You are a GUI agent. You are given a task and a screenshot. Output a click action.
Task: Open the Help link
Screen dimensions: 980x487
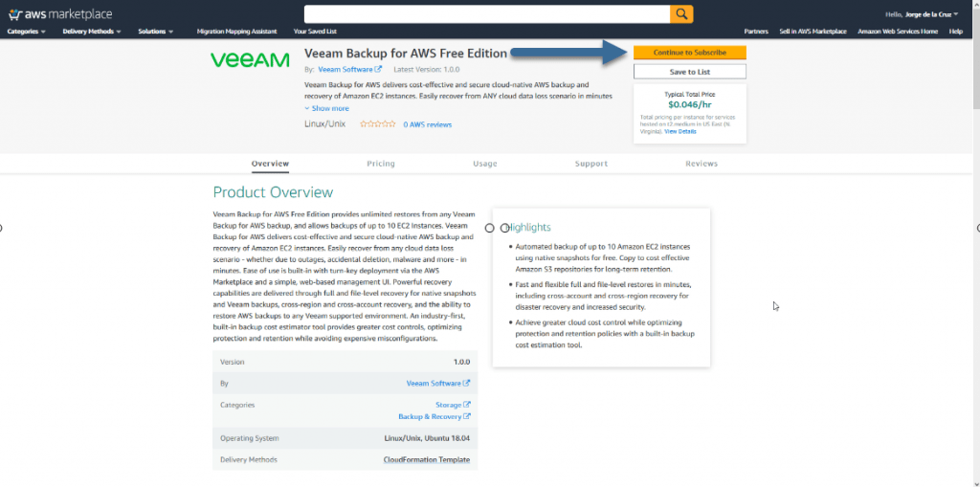tap(956, 32)
